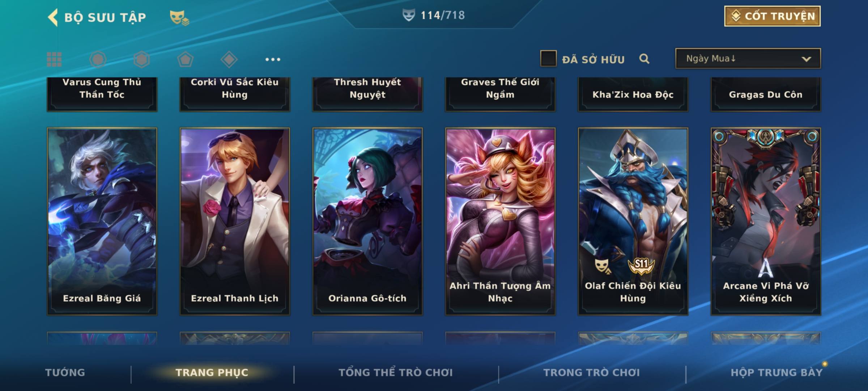Viewport: 868px width, 391px height.
Task: Filter by the pentagon rarity icon
Action: click(185, 59)
